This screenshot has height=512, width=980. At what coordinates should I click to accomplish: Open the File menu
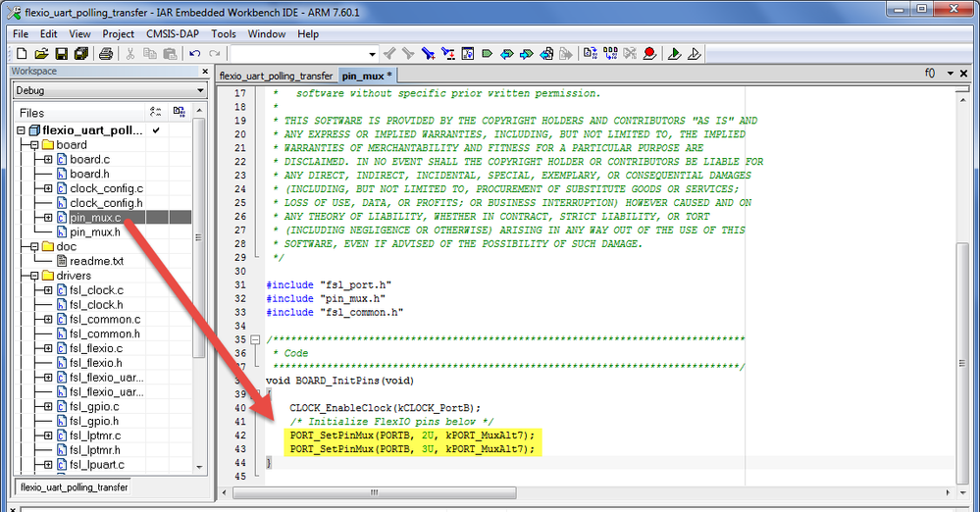coord(21,33)
